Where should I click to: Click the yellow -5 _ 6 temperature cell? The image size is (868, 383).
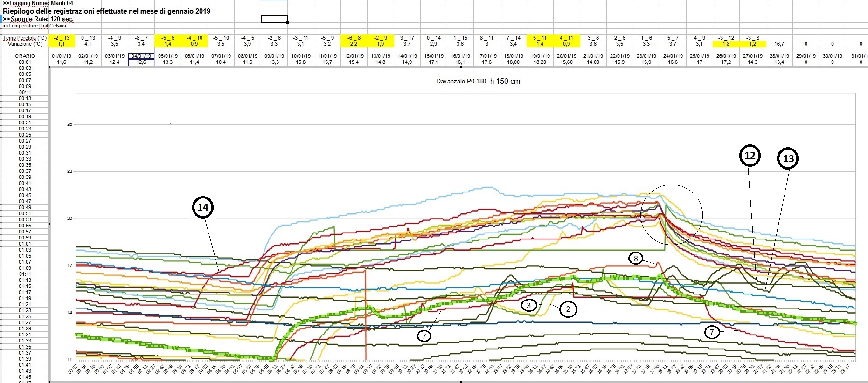pyautogui.click(x=167, y=38)
